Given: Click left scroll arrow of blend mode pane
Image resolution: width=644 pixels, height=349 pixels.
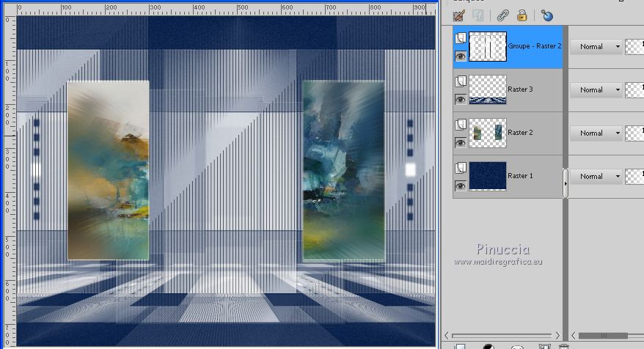Looking at the screenshot, I should (574, 336).
